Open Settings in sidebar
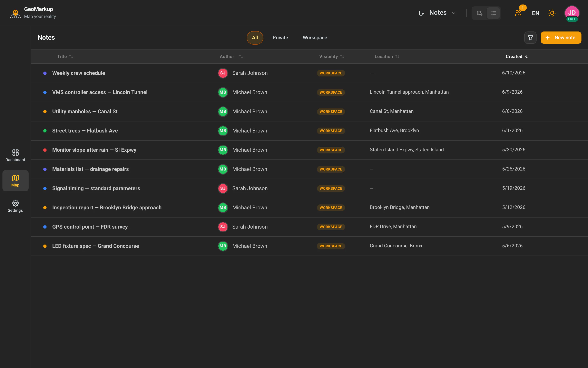 [x=15, y=206]
